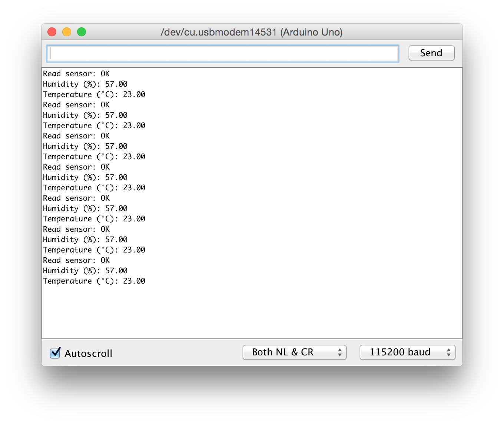Click the last 'Temperature (°C): 23.00' reading
Image resolution: width=504 pixels, height=425 pixels.
pos(94,281)
